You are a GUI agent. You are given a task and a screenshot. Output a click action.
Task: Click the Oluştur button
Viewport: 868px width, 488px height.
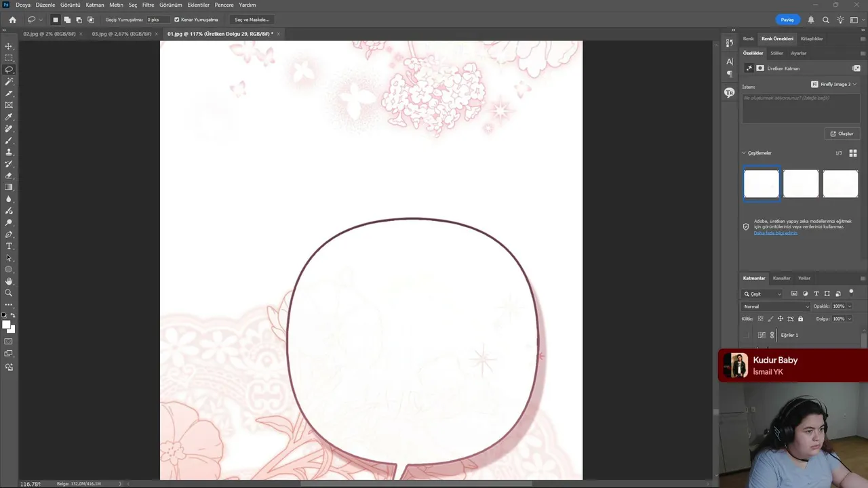coord(842,134)
